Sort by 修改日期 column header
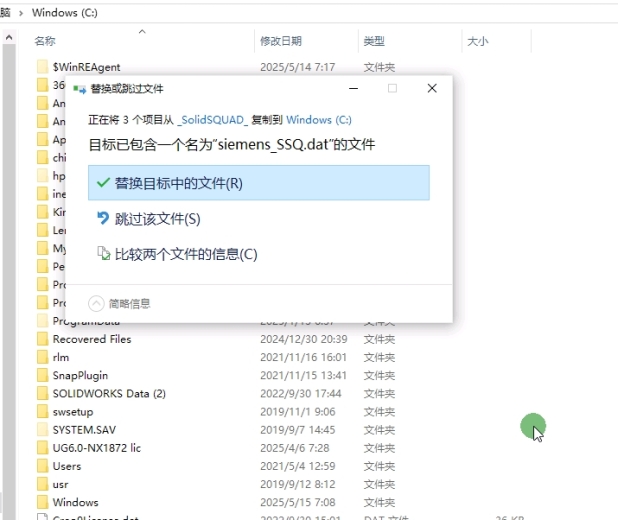 (x=281, y=41)
